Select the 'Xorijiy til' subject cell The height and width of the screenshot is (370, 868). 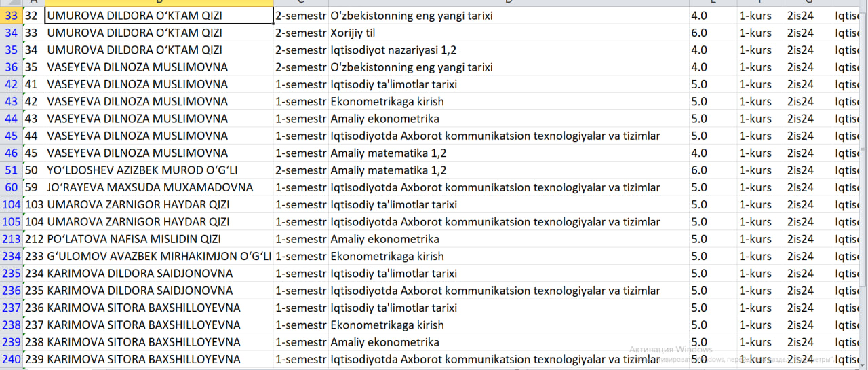click(509, 33)
